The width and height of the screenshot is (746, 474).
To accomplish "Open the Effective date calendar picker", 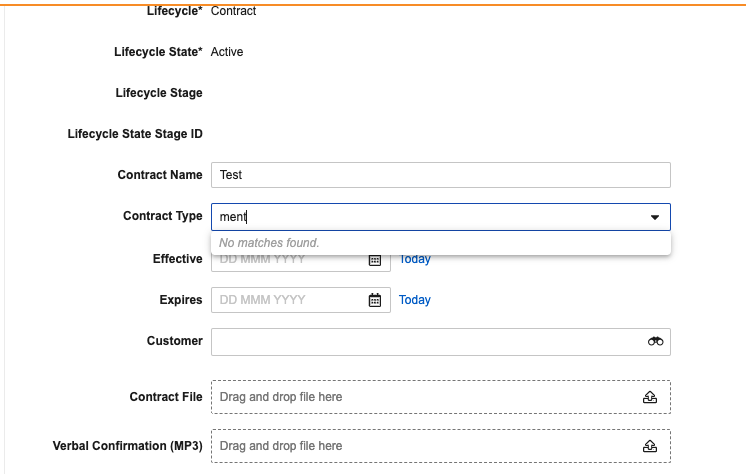I will click(x=375, y=260).
